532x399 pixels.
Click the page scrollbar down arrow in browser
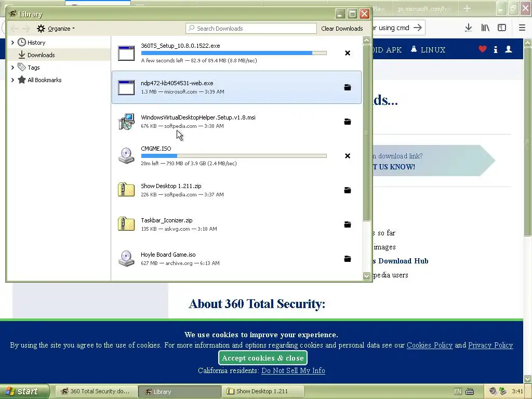coord(528,378)
